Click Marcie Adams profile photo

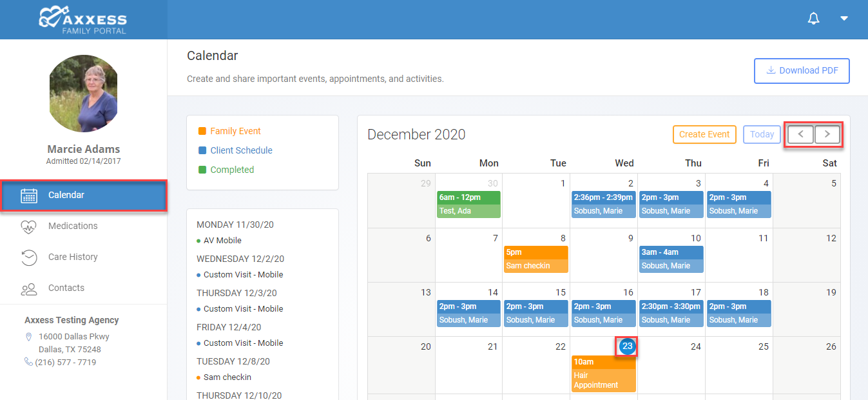[84, 94]
